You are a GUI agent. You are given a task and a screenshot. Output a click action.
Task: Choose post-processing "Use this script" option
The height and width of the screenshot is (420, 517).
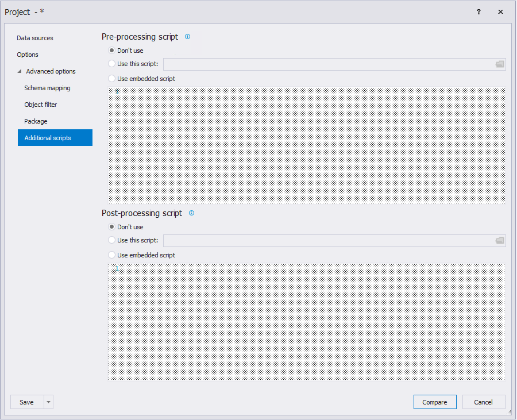[x=112, y=240]
